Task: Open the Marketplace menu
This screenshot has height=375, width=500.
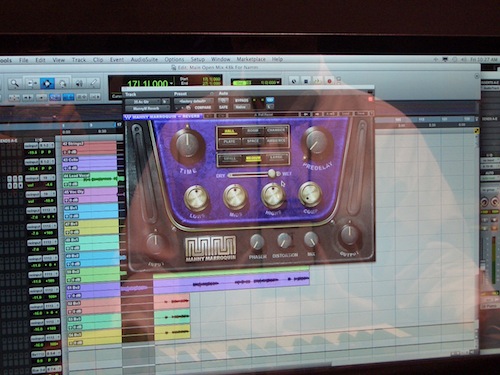Action: point(251,59)
